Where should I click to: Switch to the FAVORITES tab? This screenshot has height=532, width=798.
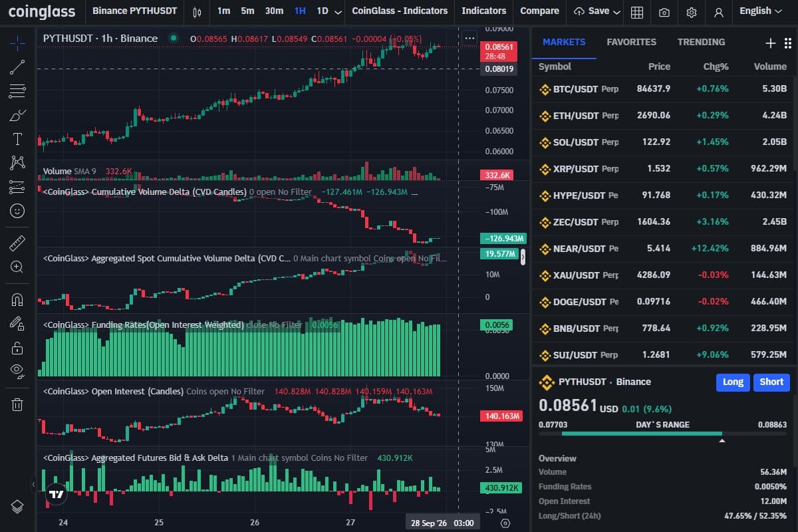[631, 42]
